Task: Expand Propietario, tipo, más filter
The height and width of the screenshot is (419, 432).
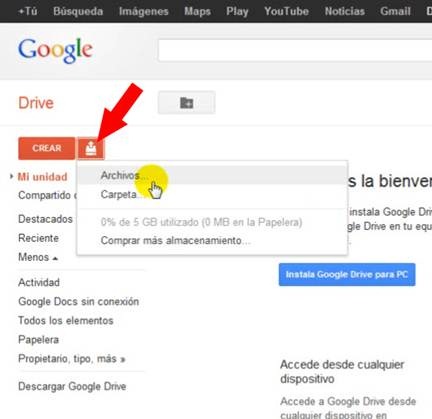Action: coord(72,359)
